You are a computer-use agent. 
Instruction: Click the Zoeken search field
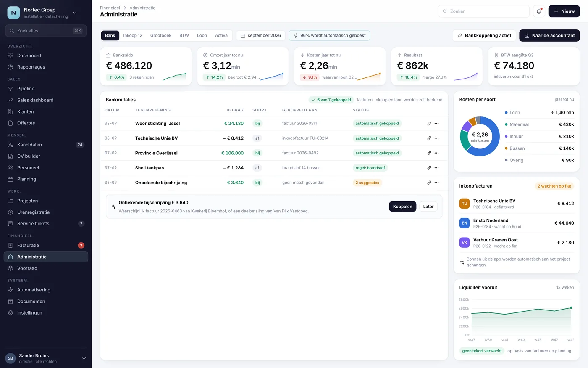tap(483, 11)
